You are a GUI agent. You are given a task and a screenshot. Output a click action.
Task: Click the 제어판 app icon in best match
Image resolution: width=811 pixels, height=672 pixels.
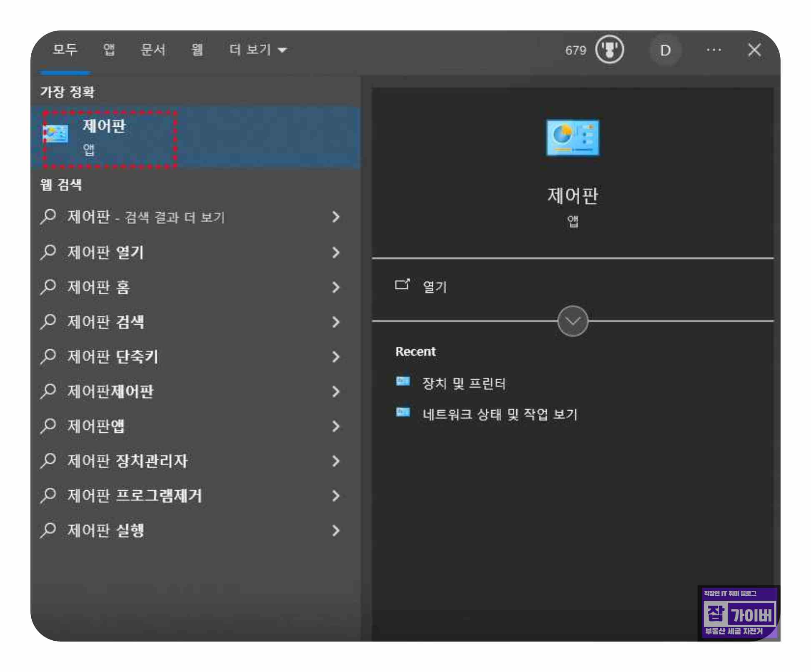pos(56,134)
